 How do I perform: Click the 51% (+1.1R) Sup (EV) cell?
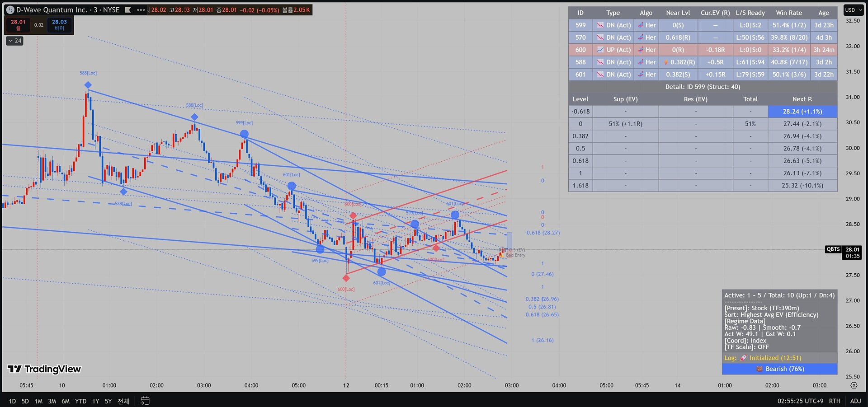[626, 124]
